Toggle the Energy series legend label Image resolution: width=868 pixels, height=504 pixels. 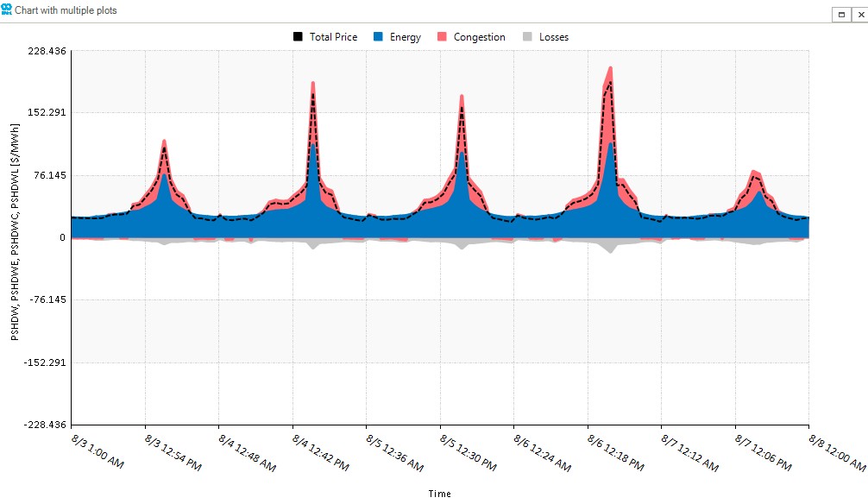pos(406,37)
